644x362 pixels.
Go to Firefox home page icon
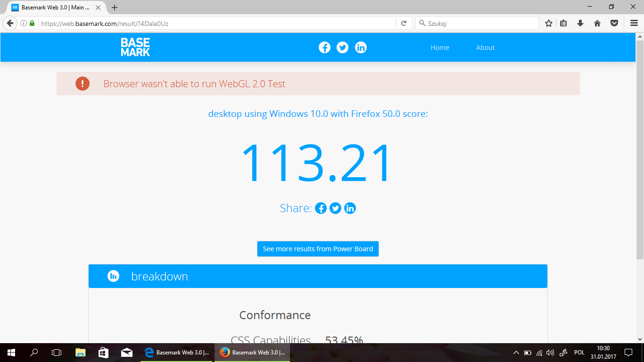[x=597, y=23]
